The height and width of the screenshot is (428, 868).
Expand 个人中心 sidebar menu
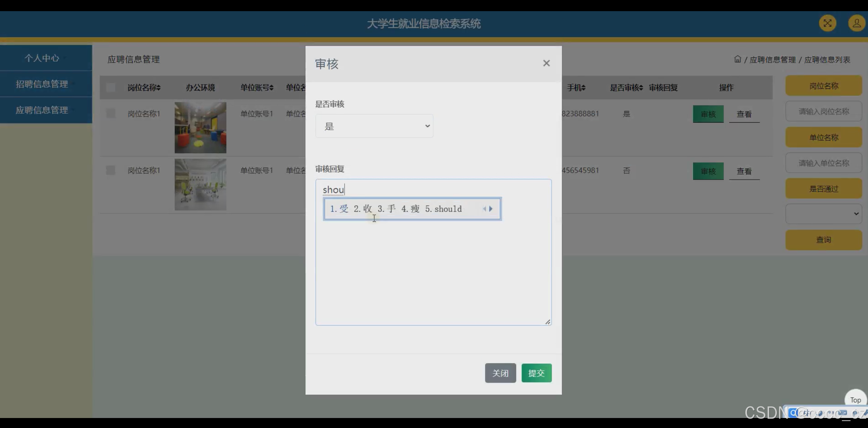[x=42, y=58]
